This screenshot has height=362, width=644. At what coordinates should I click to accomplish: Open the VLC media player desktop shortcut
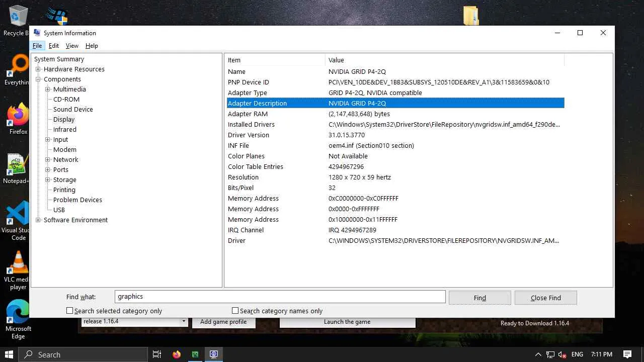[18, 270]
